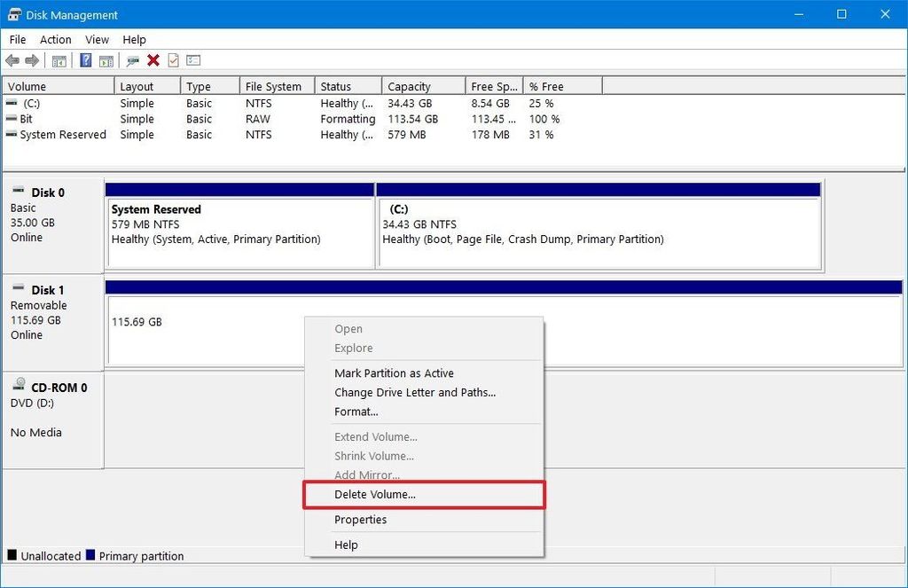908x588 pixels.
Task: Toggle the Show/Hide Console Tree icon
Action: tap(59, 60)
